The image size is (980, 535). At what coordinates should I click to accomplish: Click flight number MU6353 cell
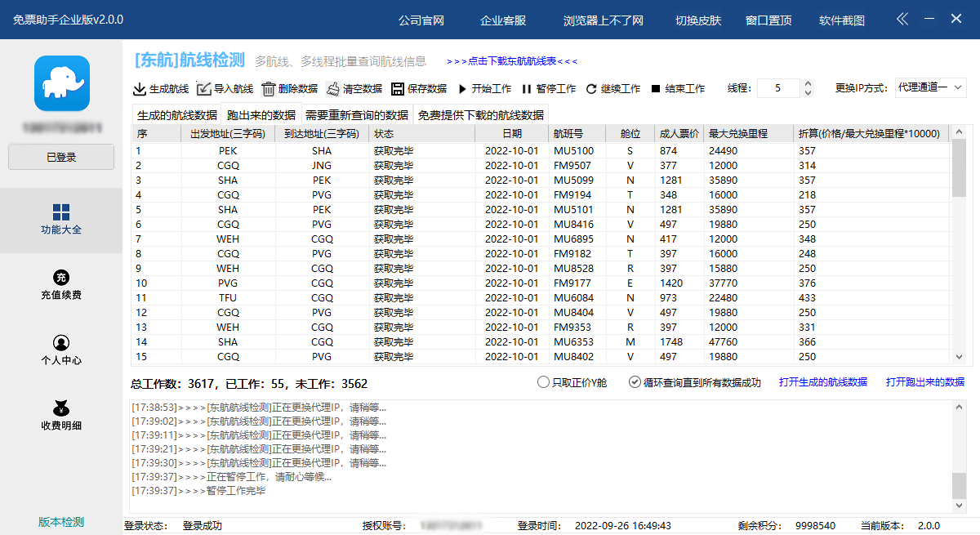577,341
